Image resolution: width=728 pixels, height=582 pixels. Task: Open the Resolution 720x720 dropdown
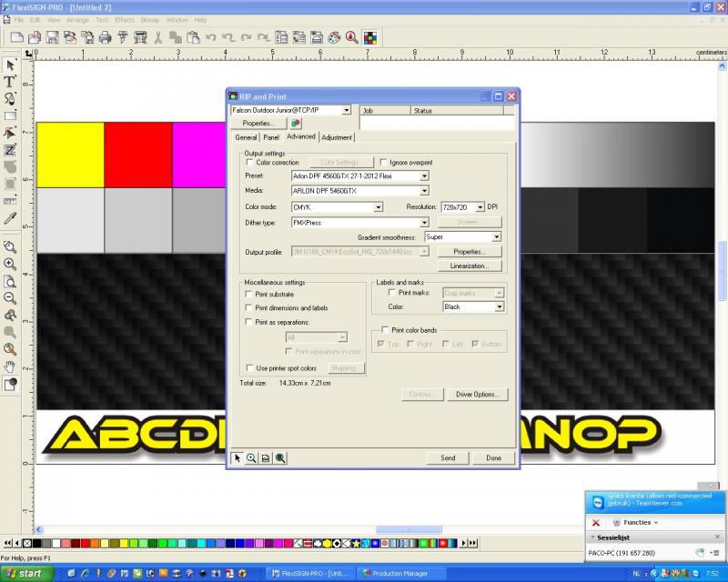click(x=480, y=207)
